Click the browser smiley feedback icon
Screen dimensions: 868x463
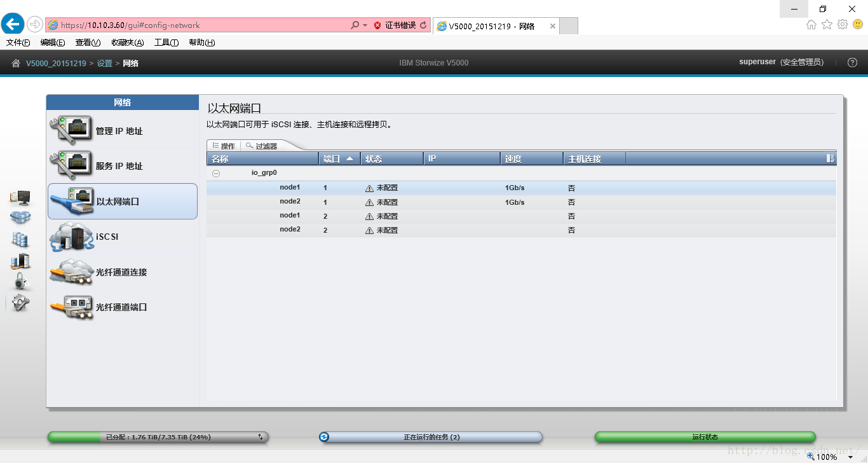coord(858,25)
